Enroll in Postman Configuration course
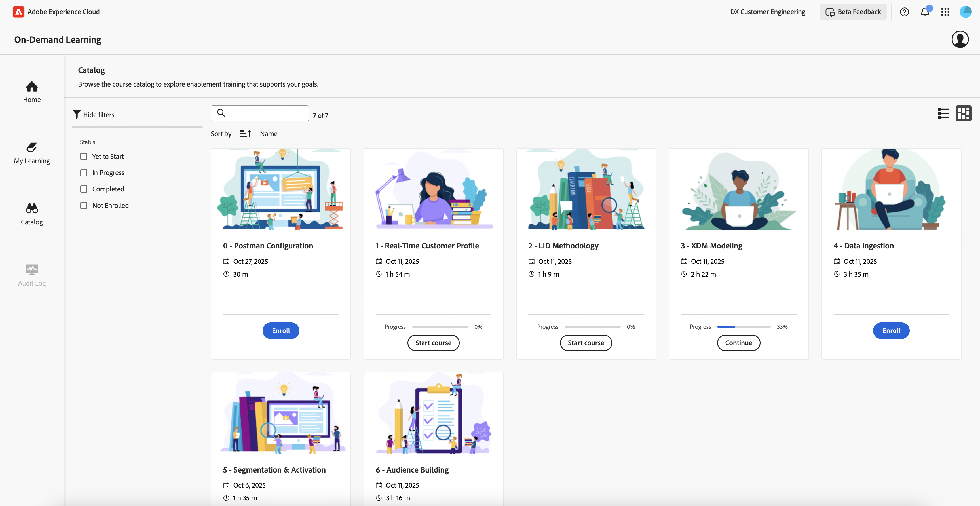The width and height of the screenshot is (980, 506). click(x=281, y=331)
